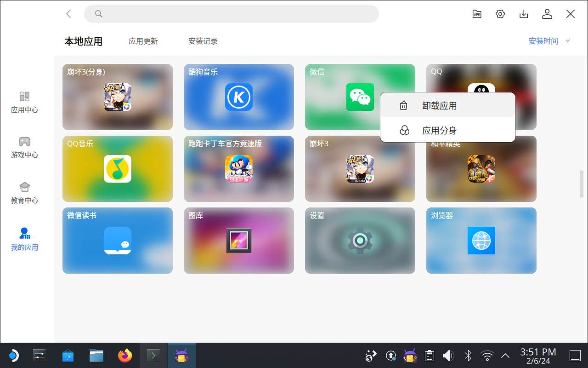This screenshot has width=588, height=368.
Task: Show hidden system tray icons arrow
Action: (505, 356)
